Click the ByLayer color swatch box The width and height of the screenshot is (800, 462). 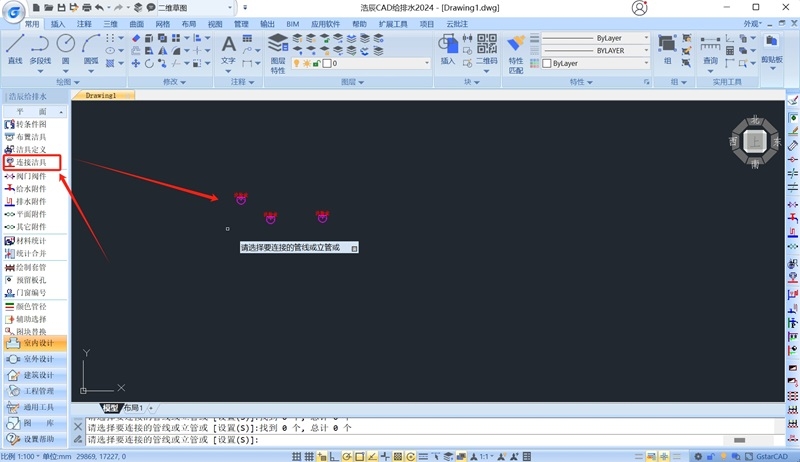547,63
